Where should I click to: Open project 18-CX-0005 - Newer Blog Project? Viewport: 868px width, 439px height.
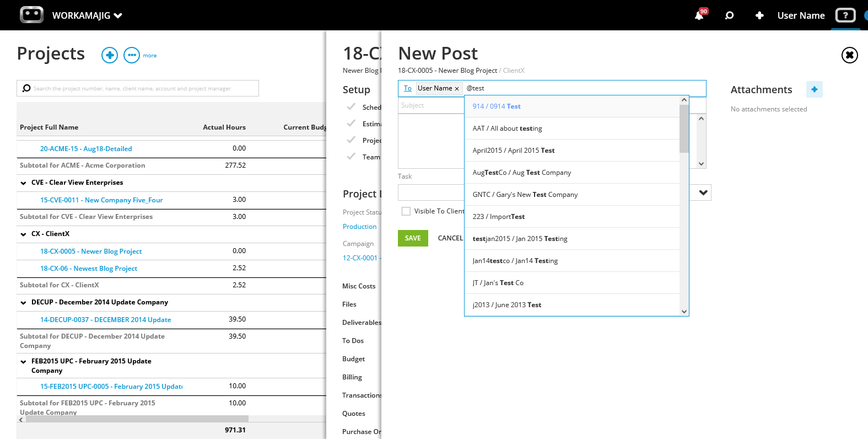(91, 251)
